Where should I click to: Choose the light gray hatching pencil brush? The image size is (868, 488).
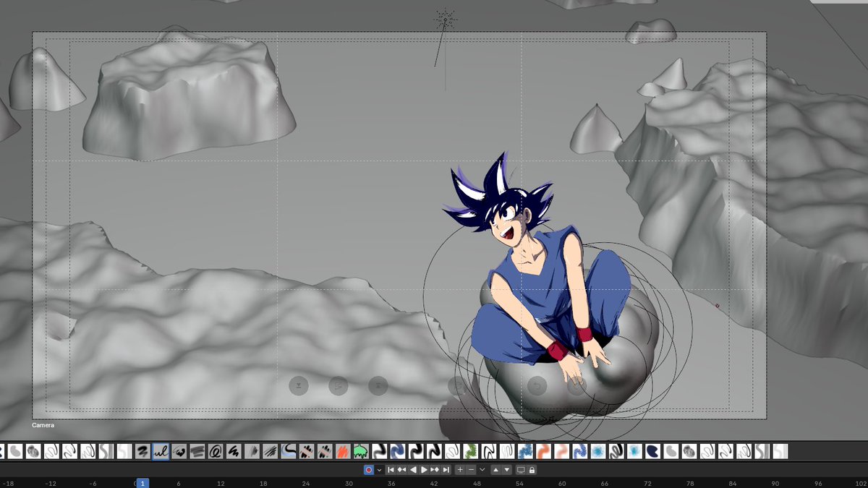click(x=252, y=452)
